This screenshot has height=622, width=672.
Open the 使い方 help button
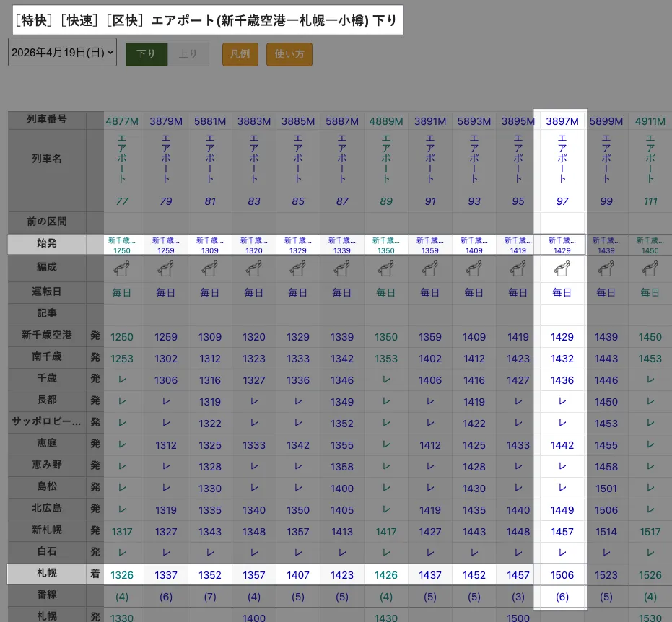coord(289,55)
